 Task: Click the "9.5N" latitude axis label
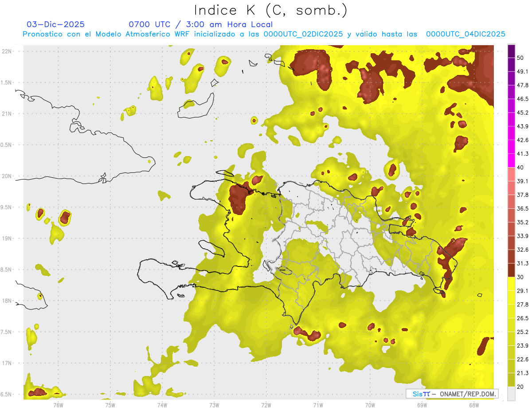(x=6, y=207)
